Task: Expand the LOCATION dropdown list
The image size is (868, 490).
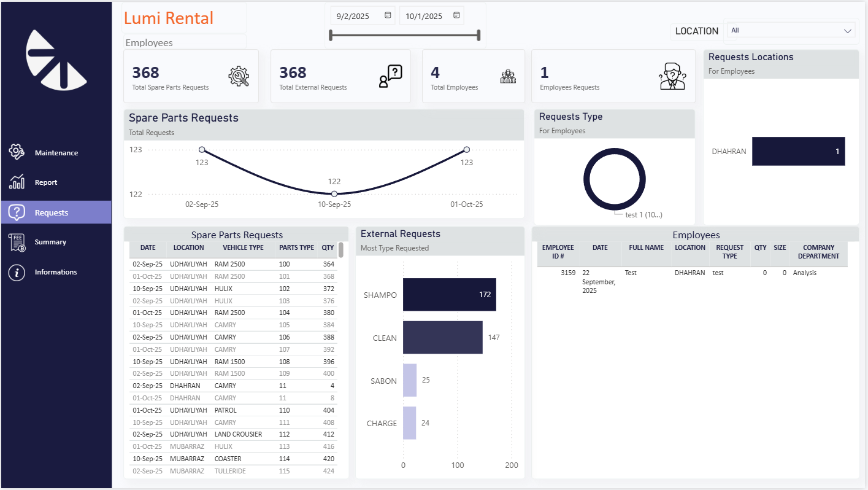Action: pyautogui.click(x=848, y=31)
